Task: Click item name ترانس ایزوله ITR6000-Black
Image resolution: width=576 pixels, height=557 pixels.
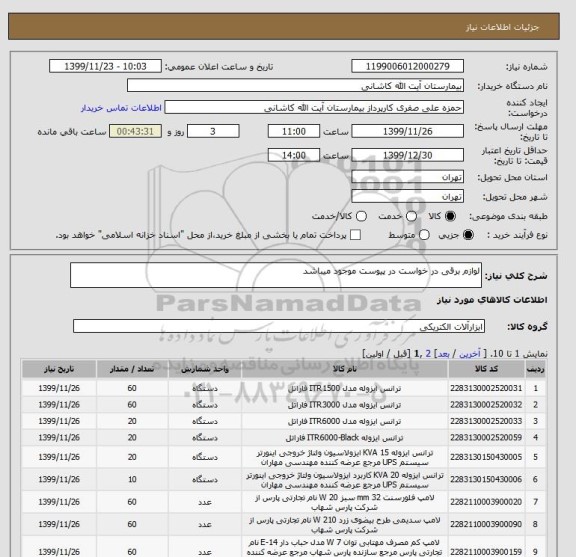Action: [345, 438]
